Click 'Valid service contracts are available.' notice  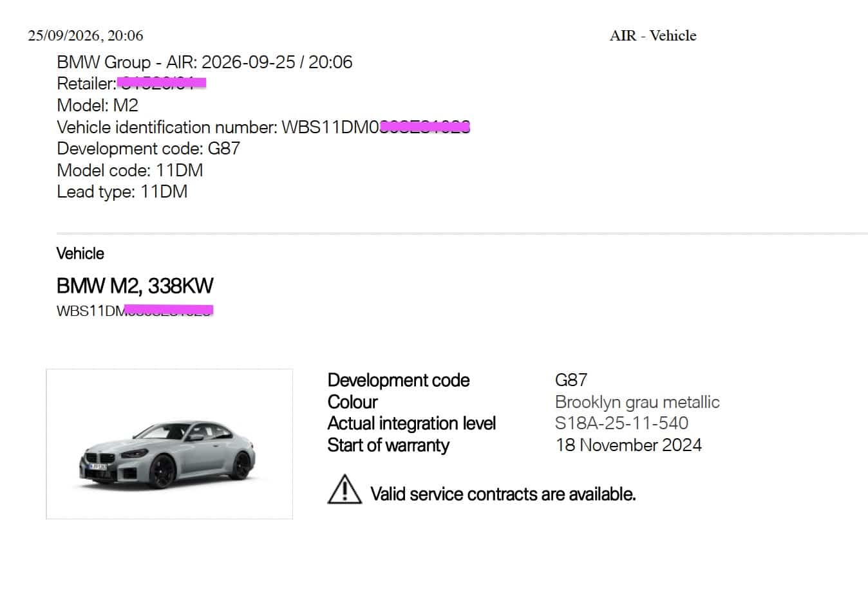point(503,494)
